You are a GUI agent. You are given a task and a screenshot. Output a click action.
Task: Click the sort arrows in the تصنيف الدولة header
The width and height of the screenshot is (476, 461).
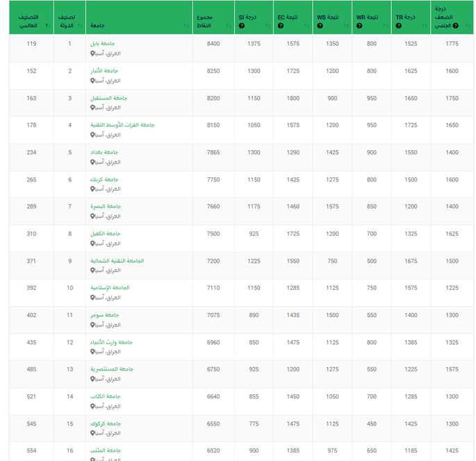click(x=81, y=26)
